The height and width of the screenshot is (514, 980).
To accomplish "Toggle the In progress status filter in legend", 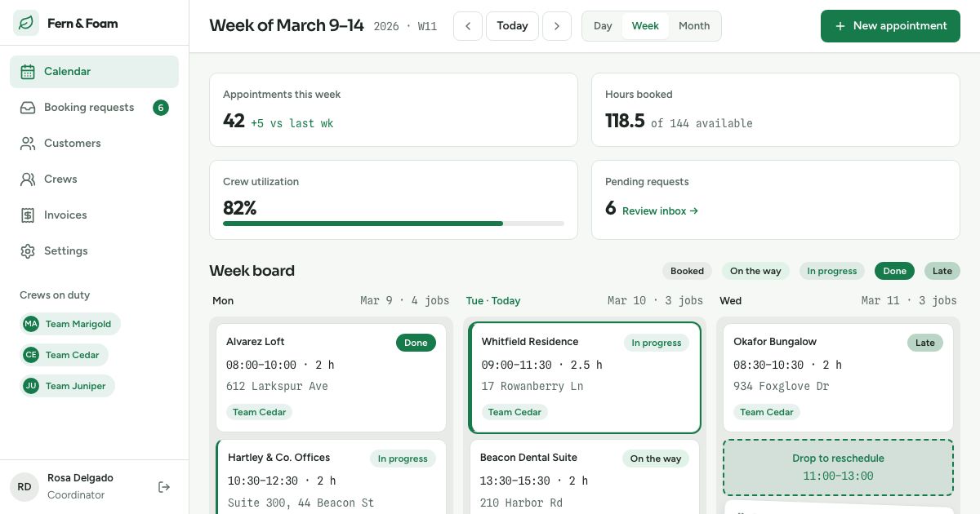I will point(832,272).
